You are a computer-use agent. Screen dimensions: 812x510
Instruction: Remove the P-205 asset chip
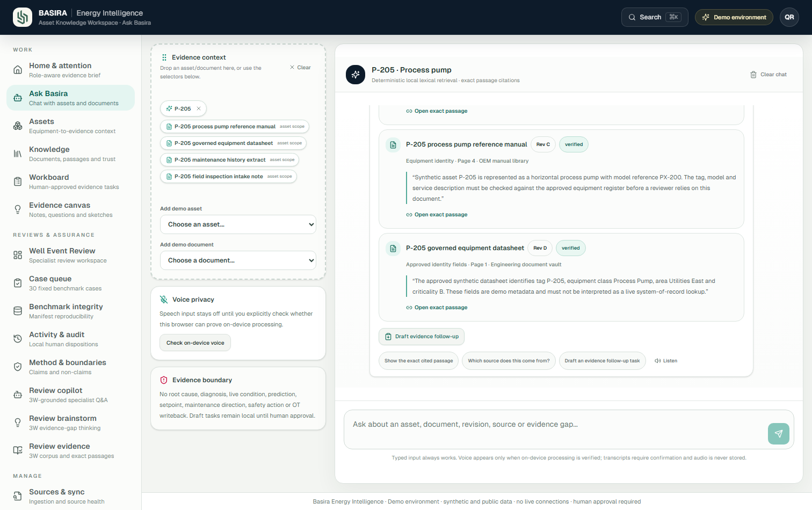tap(199, 108)
